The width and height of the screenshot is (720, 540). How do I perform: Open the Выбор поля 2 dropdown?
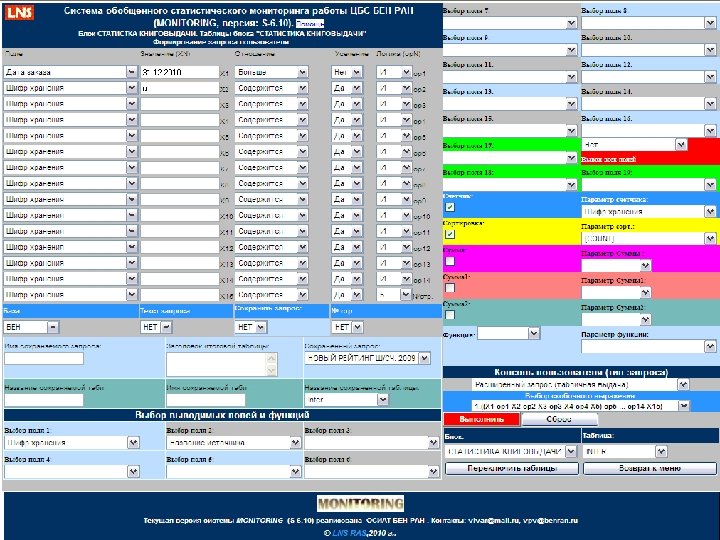pyautogui.click(x=233, y=443)
